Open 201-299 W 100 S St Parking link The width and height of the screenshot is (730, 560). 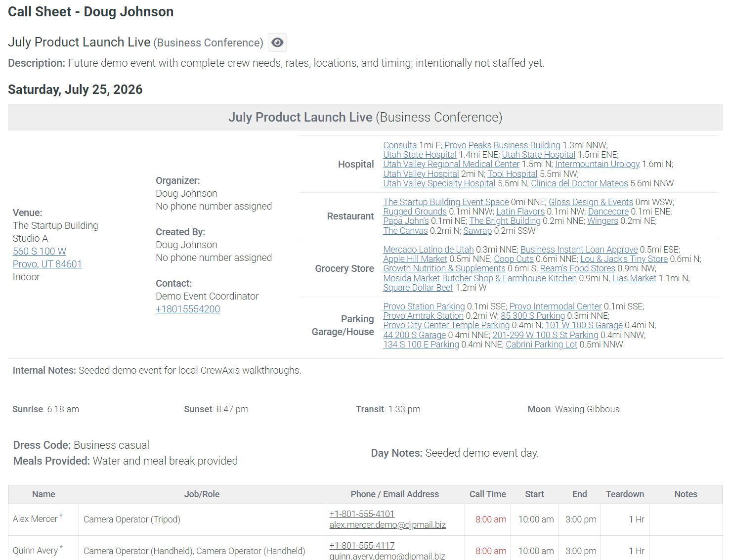pos(546,335)
